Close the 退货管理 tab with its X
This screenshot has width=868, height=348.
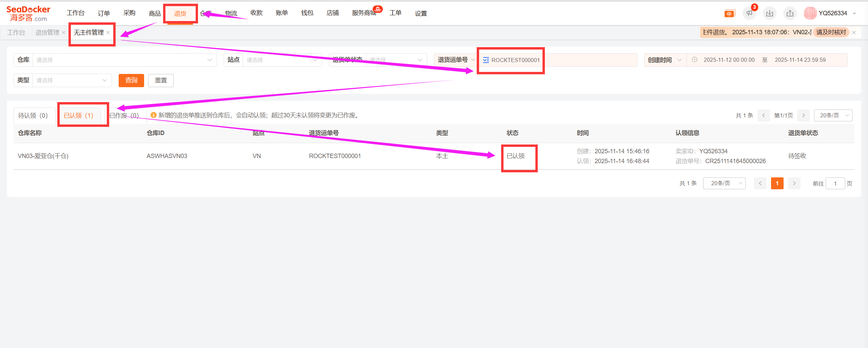(63, 33)
